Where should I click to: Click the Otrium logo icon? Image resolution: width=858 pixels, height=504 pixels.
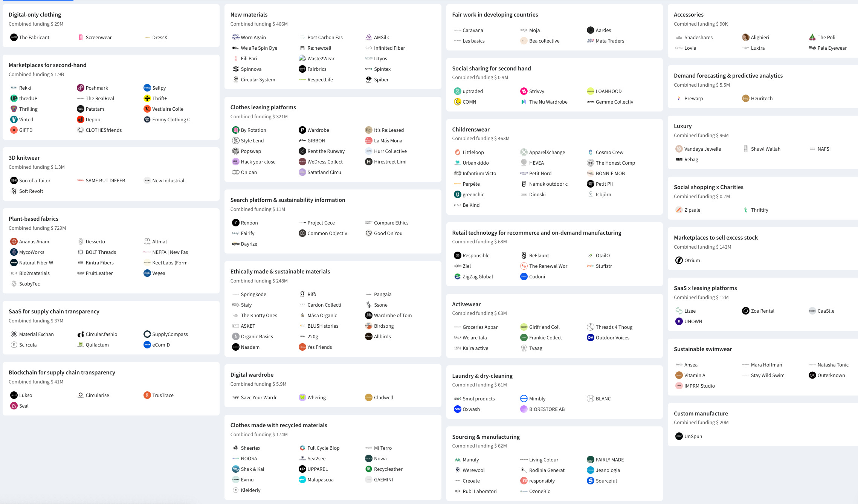point(679,260)
